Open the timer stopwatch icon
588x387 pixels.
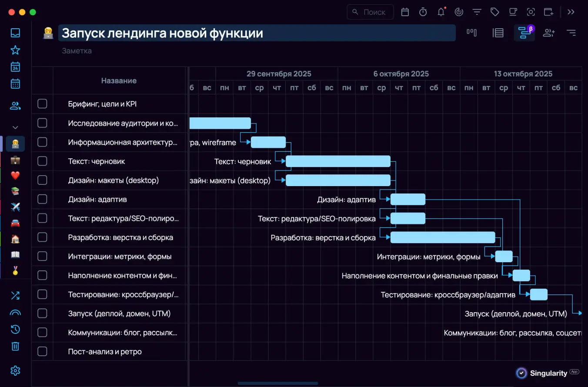423,12
